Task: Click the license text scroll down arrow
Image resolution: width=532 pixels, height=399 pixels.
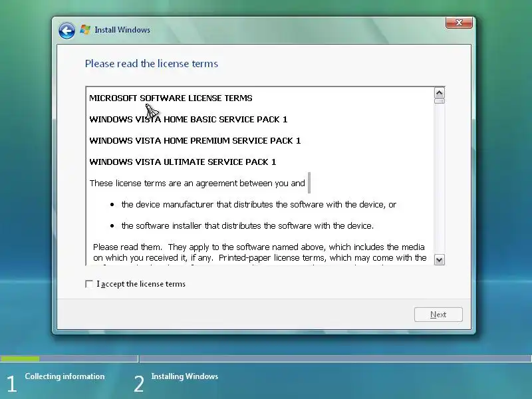Action: point(440,260)
